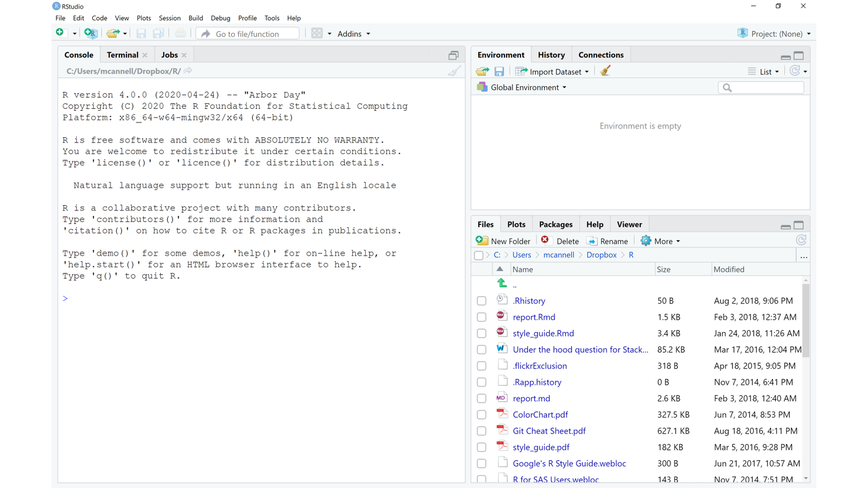Close the Terminal tab
This screenshot has height=488, width=868.
click(145, 55)
